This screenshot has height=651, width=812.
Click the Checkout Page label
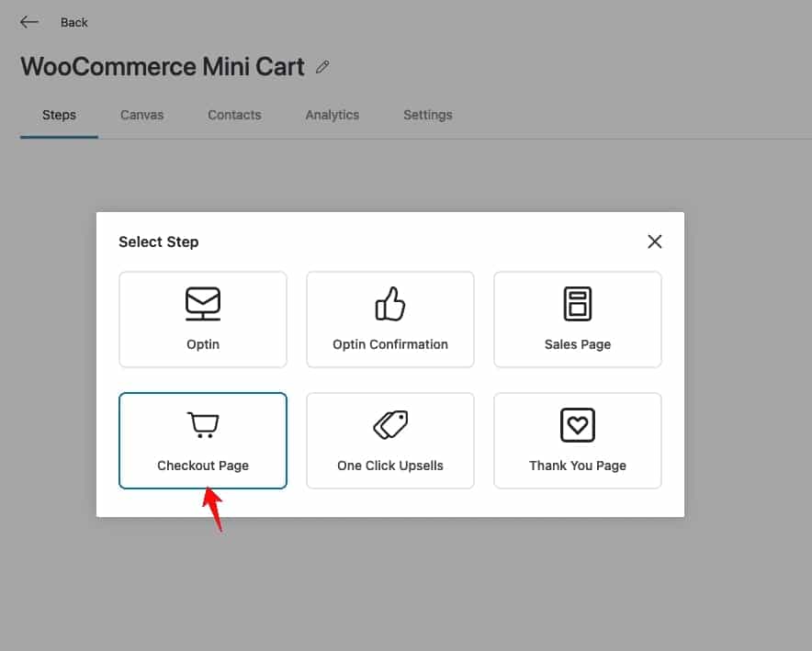[203, 466]
